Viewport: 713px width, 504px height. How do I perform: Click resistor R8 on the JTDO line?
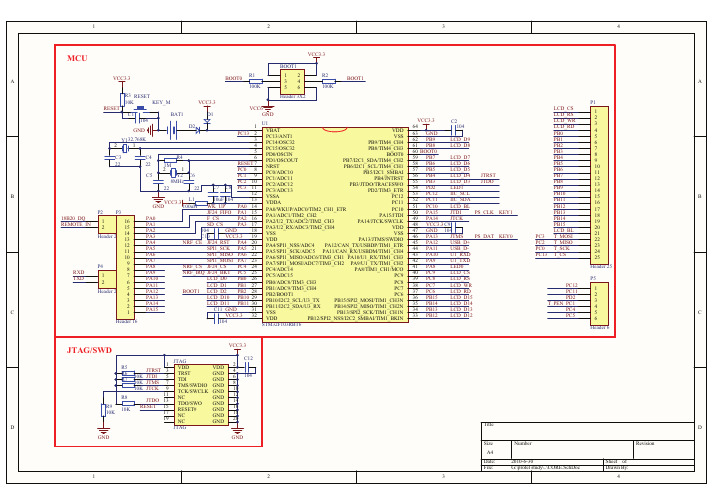coord(128,403)
